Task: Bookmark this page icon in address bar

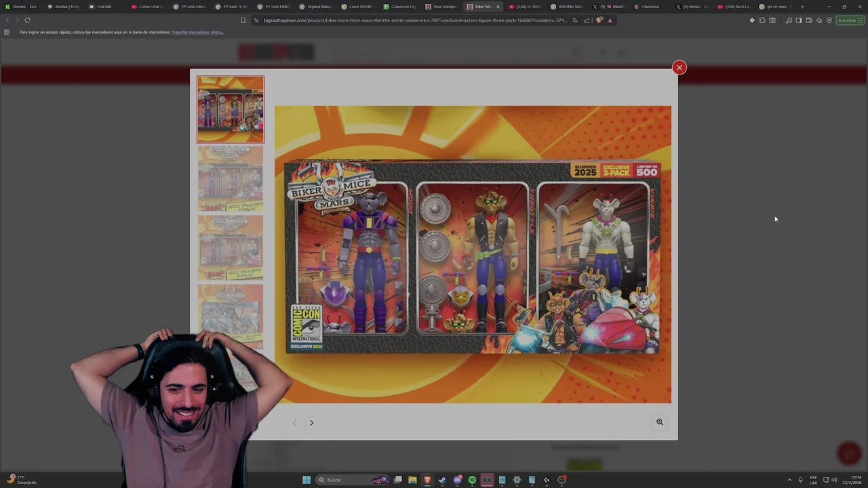Action: 243,20
